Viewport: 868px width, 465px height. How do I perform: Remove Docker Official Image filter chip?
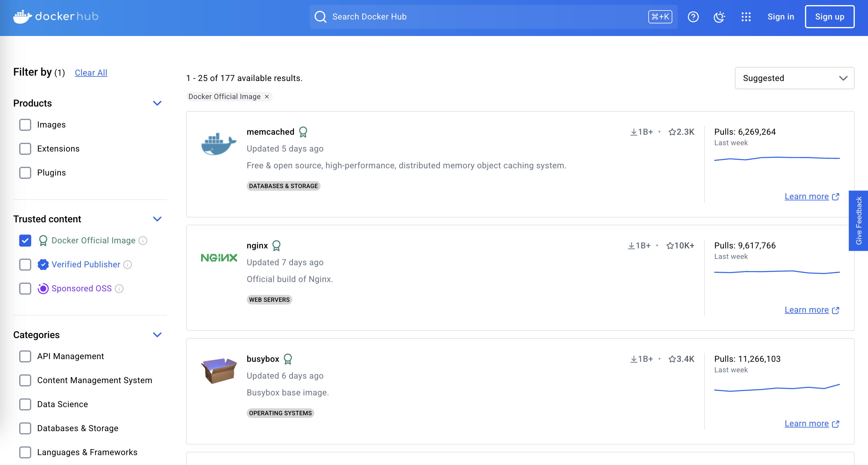pos(267,97)
